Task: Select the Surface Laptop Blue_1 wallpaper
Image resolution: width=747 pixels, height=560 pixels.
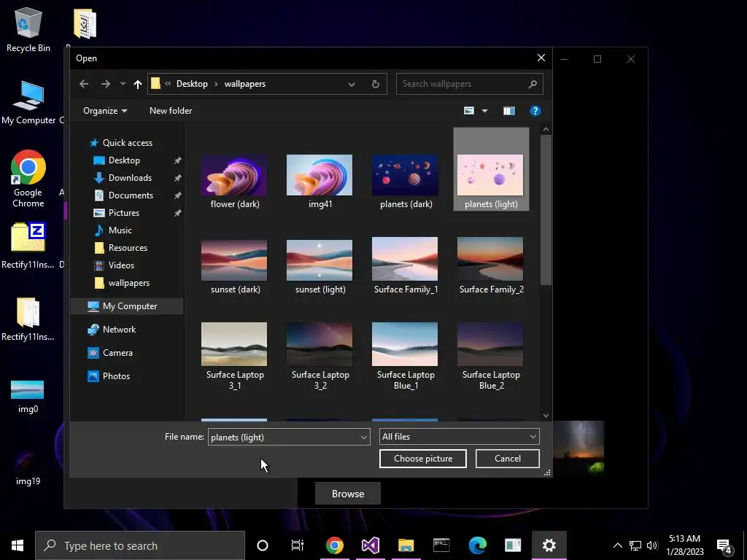Action: pos(406,356)
